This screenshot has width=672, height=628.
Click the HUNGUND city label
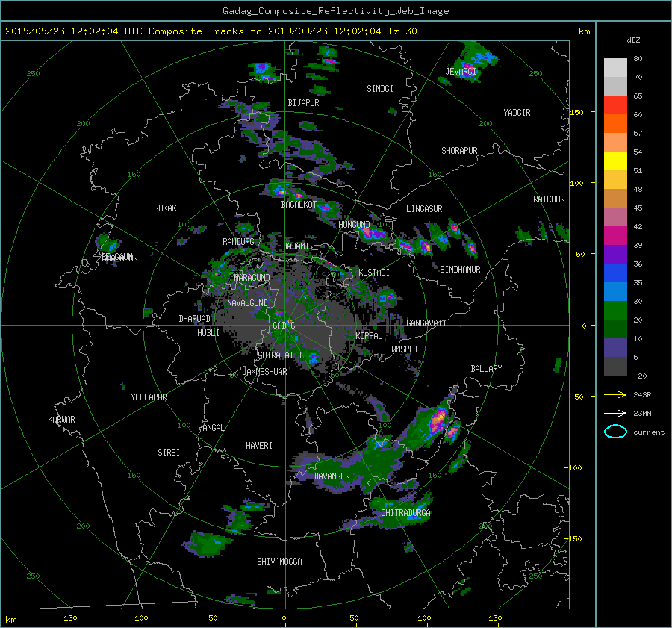[x=354, y=225]
